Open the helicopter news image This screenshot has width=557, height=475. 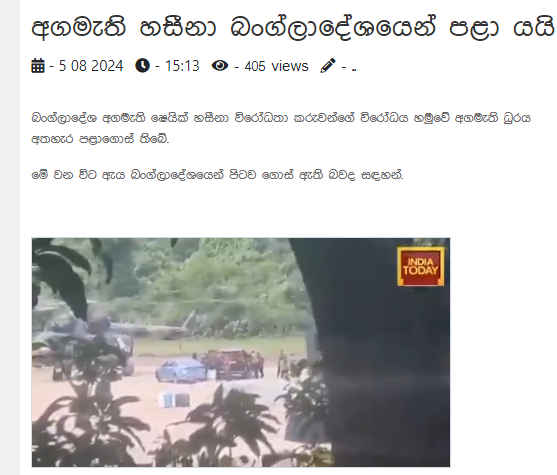click(x=241, y=352)
